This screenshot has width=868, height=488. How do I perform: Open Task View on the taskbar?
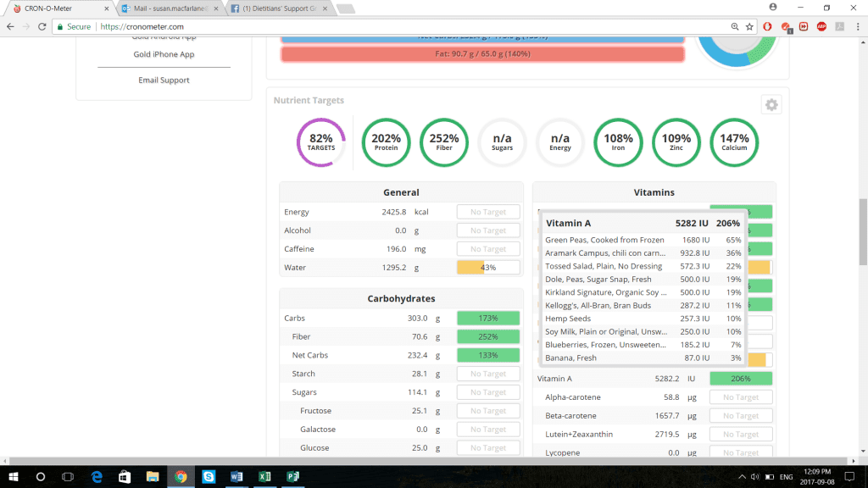coord(68,476)
